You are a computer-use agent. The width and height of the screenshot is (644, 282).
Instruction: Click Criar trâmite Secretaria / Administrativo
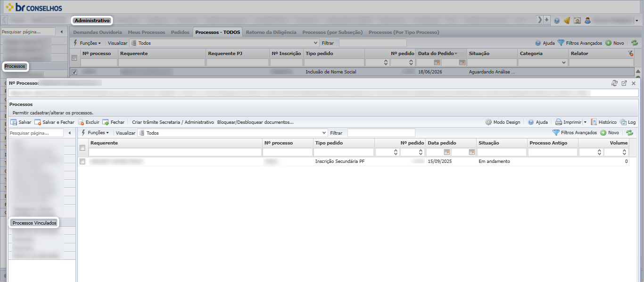click(x=173, y=122)
